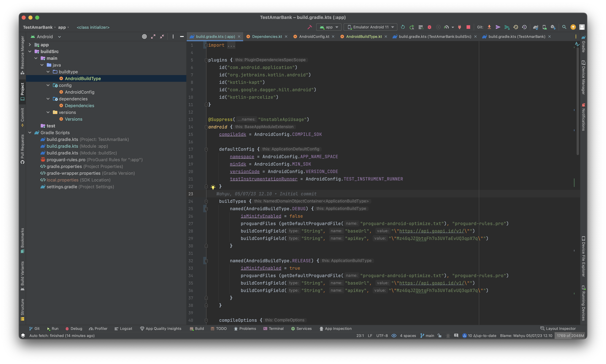
Task: Toggle the reader mode eye icon
Action: (x=394, y=336)
